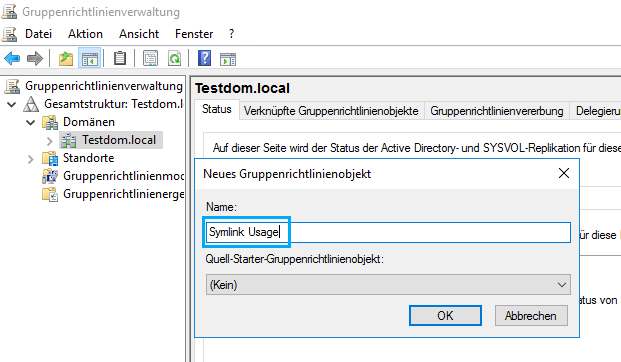This screenshot has width=621, height=362.
Task: Open Help with the question mark icon
Action: pyautogui.click(x=204, y=58)
